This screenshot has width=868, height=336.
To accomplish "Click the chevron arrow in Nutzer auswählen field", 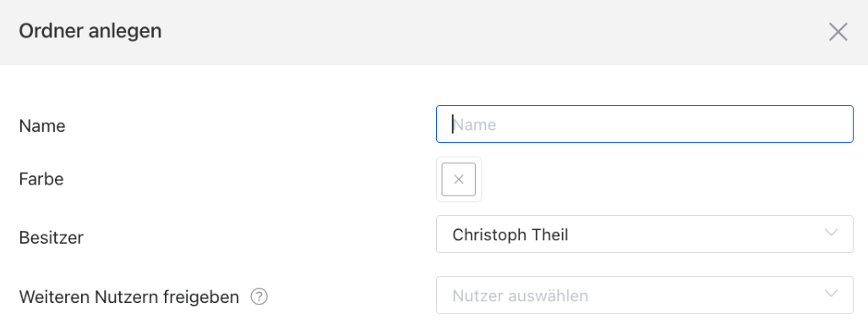I will point(831,294).
